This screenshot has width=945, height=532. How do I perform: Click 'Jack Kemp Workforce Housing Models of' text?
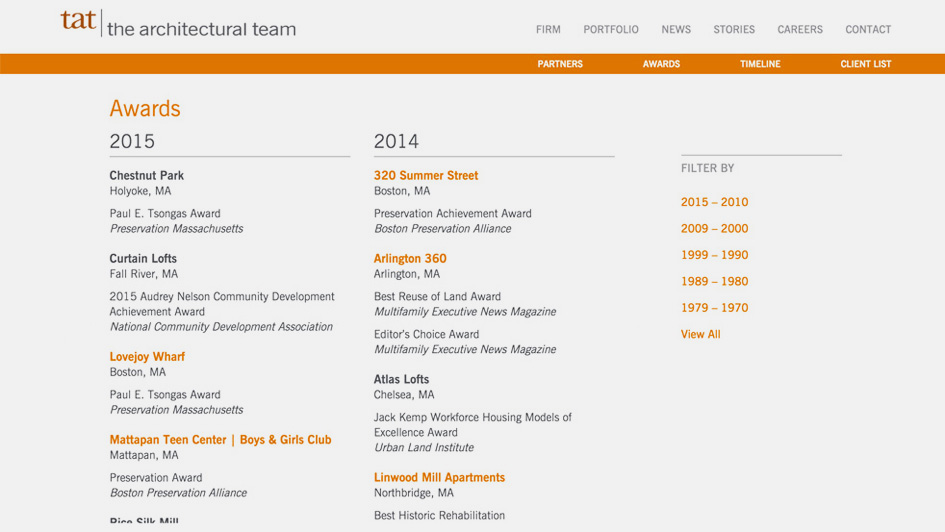click(x=472, y=418)
